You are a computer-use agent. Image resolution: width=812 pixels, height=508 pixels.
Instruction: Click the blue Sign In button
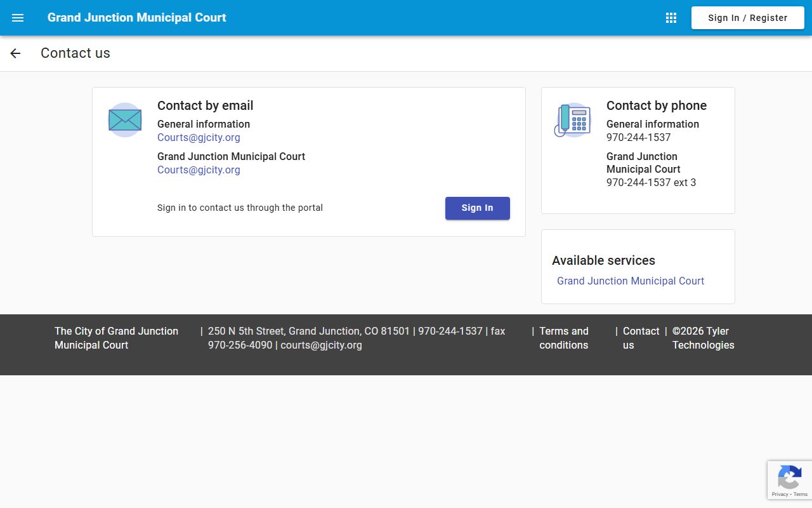pos(478,208)
